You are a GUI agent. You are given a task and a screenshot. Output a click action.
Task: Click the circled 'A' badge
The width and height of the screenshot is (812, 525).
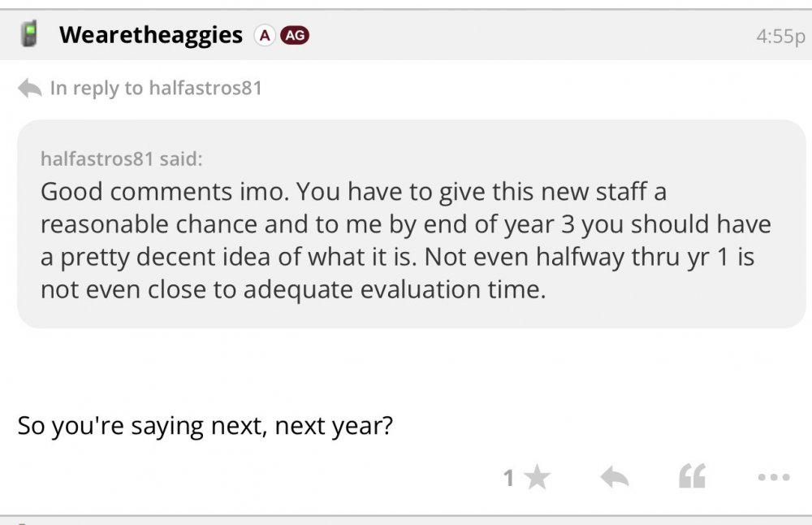pos(263,35)
